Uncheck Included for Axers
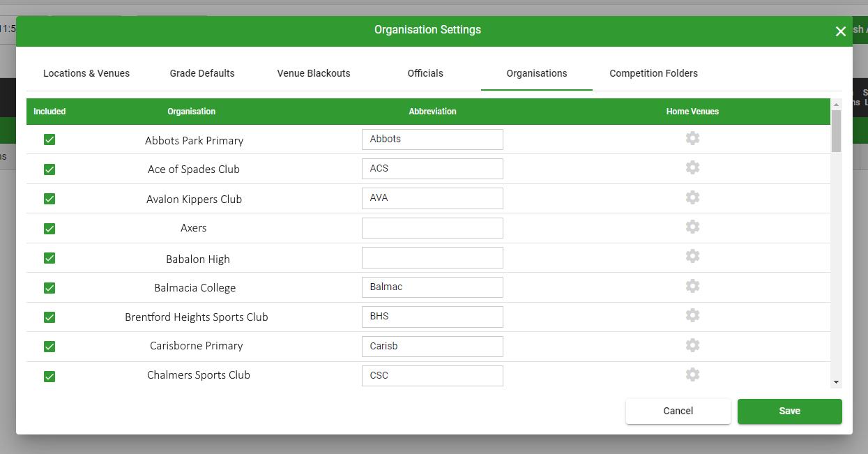The width and height of the screenshot is (868, 454). [x=50, y=229]
